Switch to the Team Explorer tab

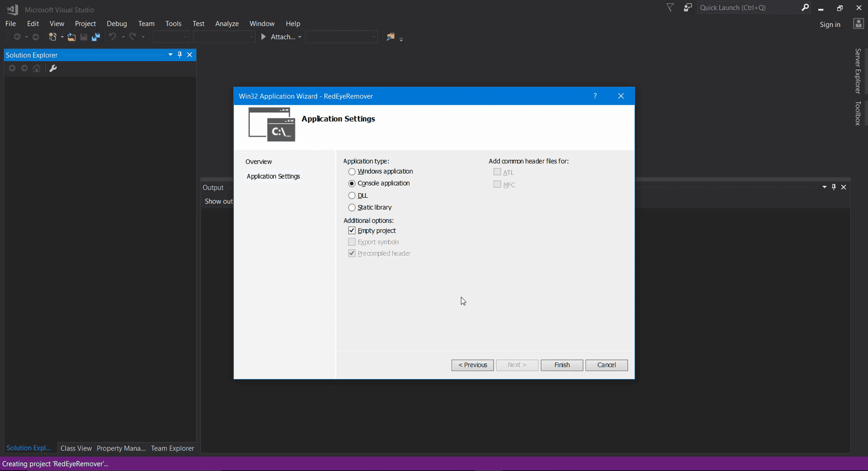coord(172,448)
